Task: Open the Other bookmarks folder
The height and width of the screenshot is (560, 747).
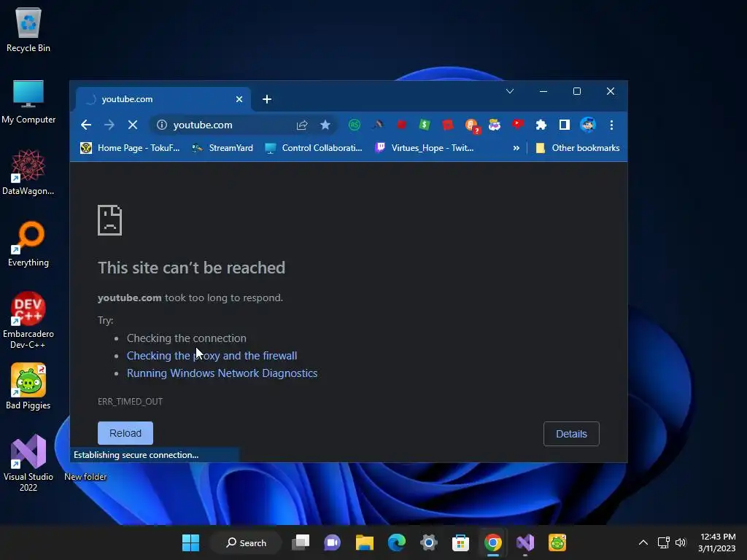Action: pos(578,148)
